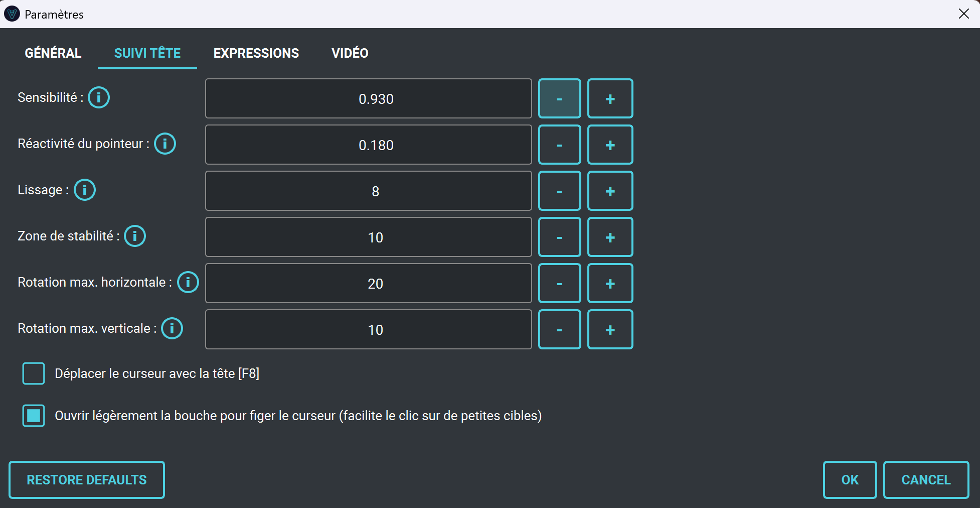Image resolution: width=980 pixels, height=508 pixels.
Task: Confirm settings with OK
Action: 850,479
